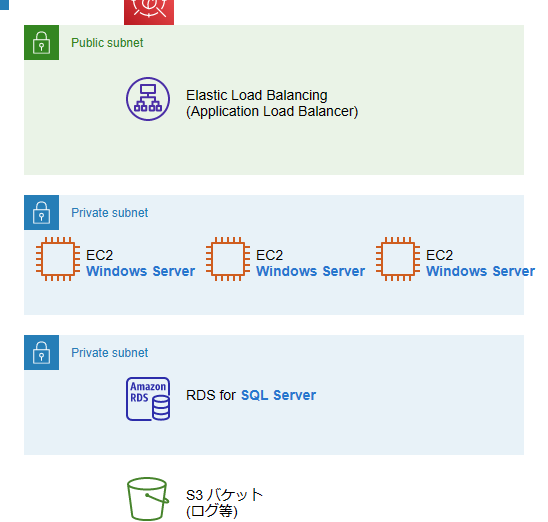Click the "S3 バケット (ログ等)" label
548x522 pixels.
[x=224, y=503]
